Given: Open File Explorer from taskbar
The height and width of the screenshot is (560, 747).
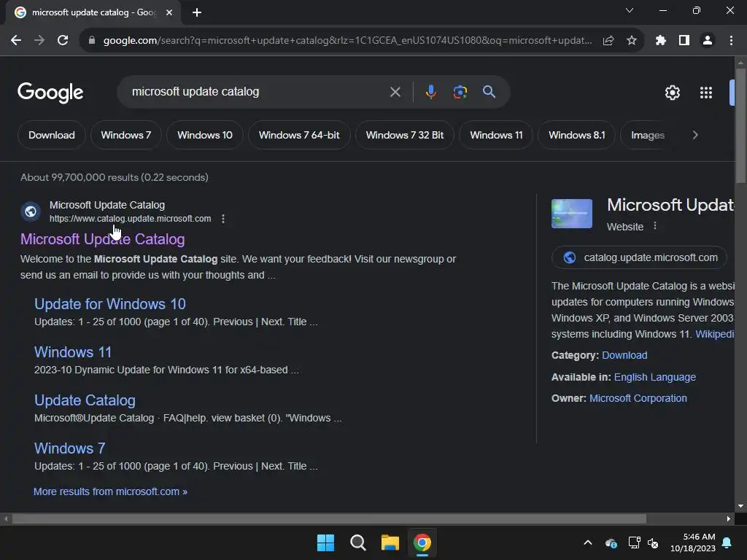Looking at the screenshot, I should [x=390, y=542].
